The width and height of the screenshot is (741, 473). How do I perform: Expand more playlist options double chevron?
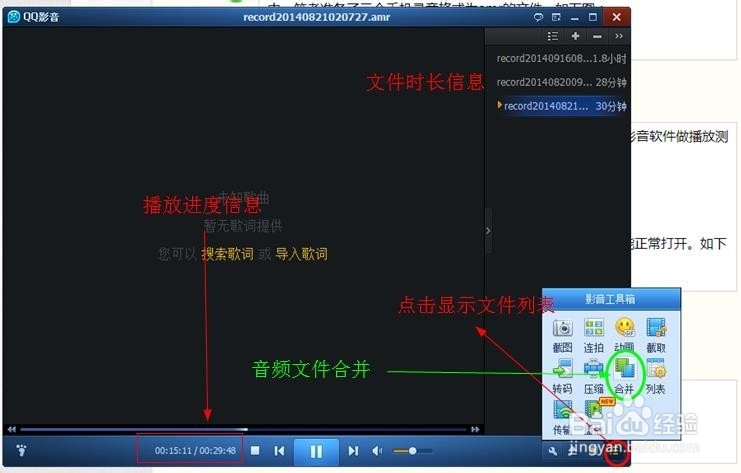619,36
